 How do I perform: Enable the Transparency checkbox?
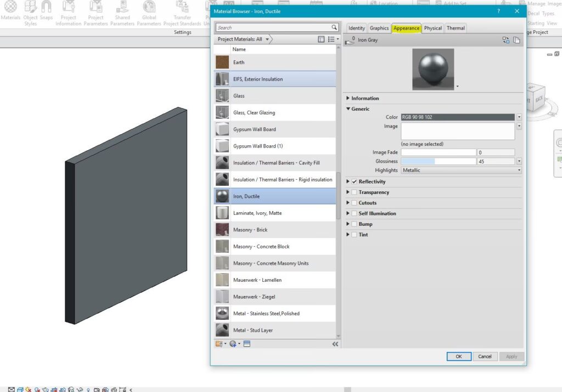point(354,192)
